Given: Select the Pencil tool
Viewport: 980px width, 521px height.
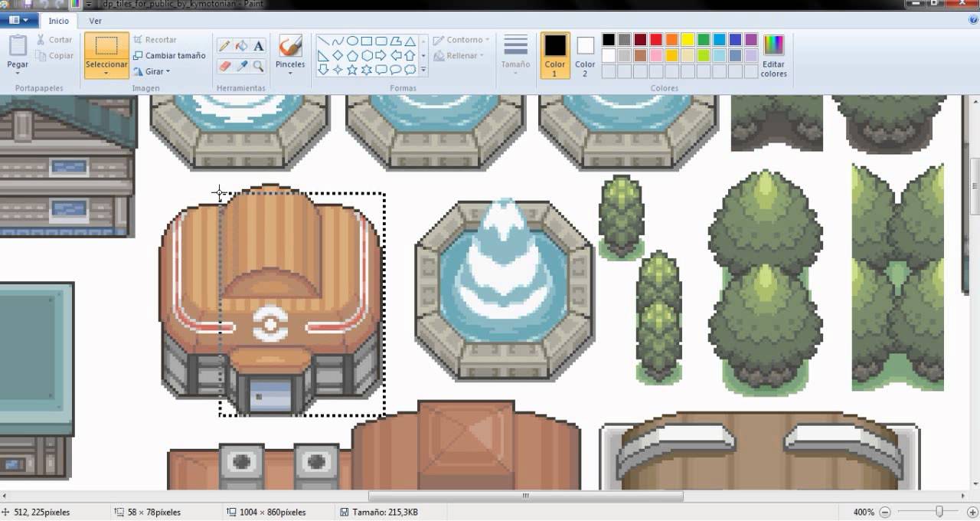Looking at the screenshot, I should (x=224, y=46).
